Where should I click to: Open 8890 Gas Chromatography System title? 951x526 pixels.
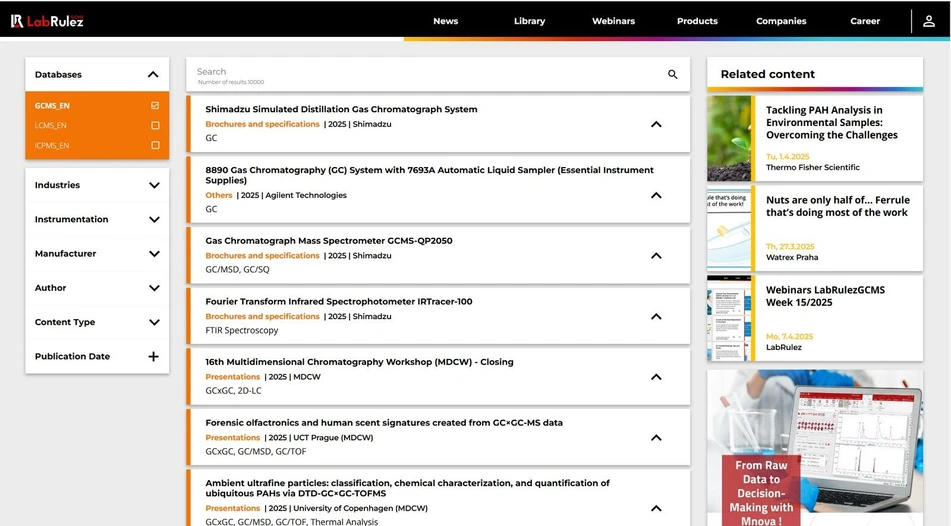pyautogui.click(x=429, y=175)
